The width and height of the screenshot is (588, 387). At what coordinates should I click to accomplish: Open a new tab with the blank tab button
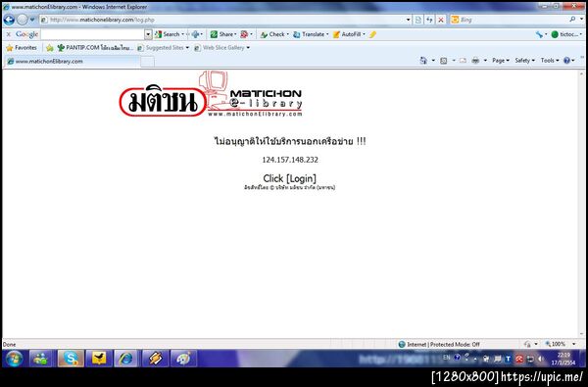tap(147, 62)
